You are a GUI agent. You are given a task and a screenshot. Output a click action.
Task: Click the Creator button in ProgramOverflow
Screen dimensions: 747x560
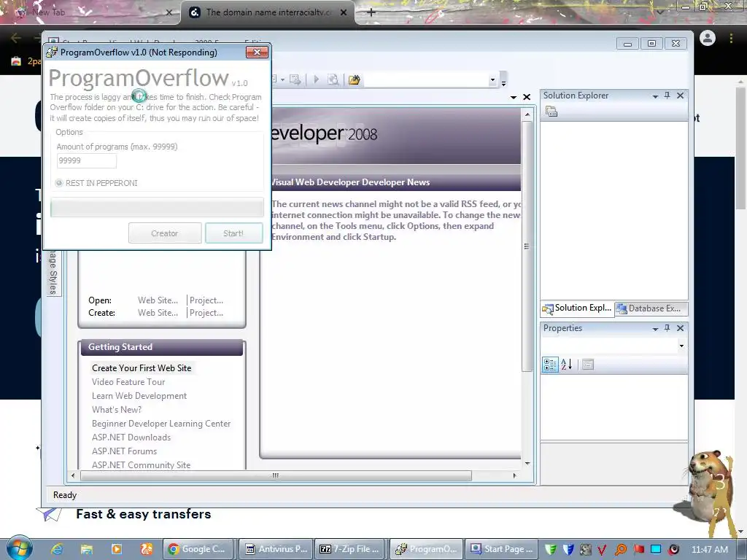pyautogui.click(x=165, y=233)
